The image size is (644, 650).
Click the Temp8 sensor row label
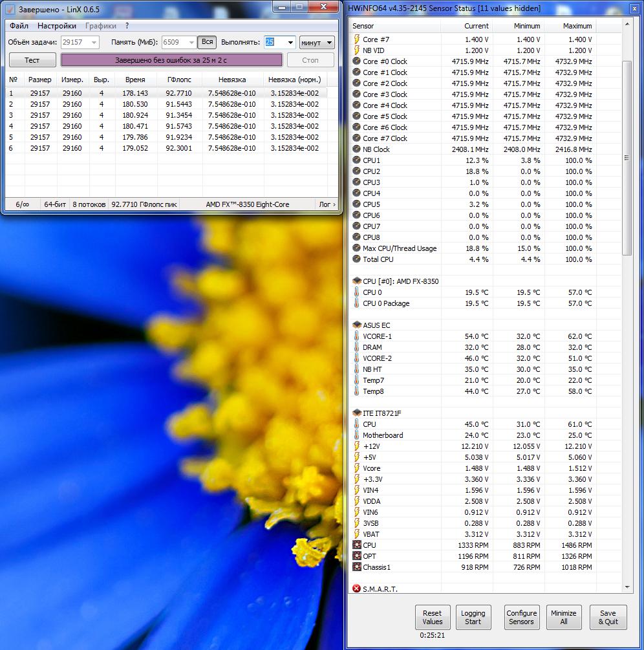click(373, 391)
